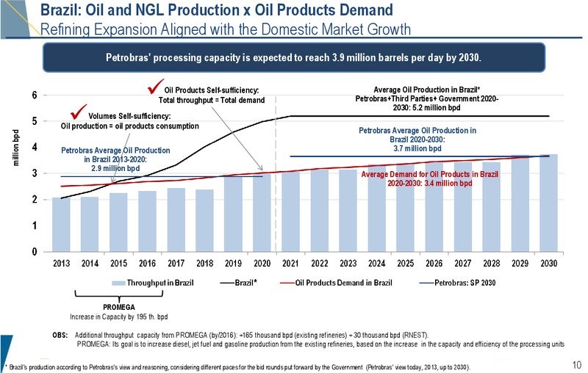Click 'Petrobras Average Oil Production in Brazil 2020-2030' label
Image resolution: width=588 pixels, height=373 pixels.
pos(417,140)
